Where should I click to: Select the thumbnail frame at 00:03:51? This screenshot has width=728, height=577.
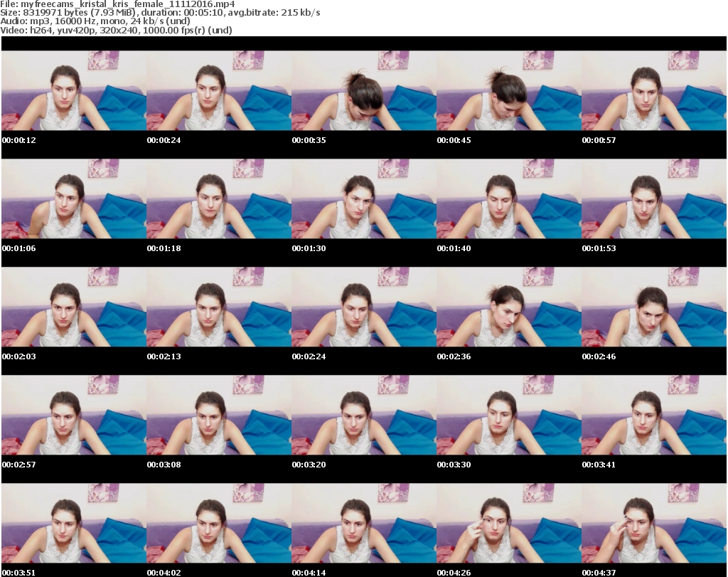(74, 524)
